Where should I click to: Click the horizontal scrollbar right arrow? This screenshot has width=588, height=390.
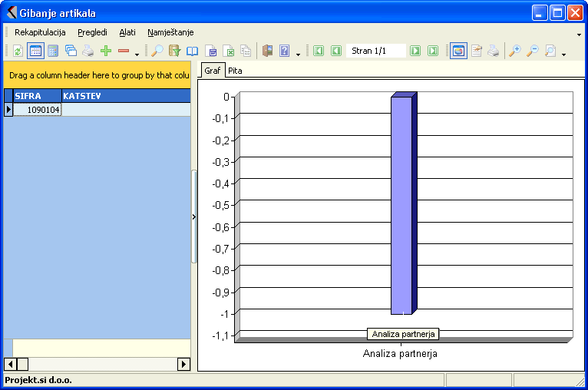click(x=183, y=364)
